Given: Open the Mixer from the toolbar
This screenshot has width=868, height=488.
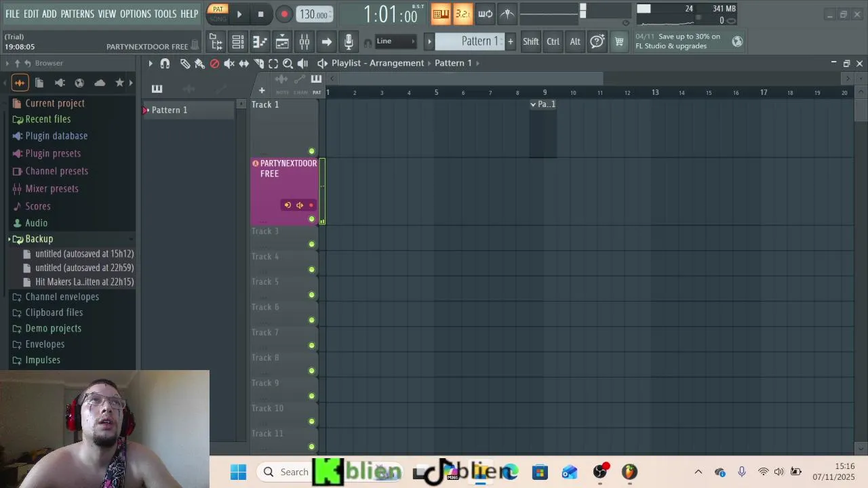Looking at the screenshot, I should coord(304,42).
